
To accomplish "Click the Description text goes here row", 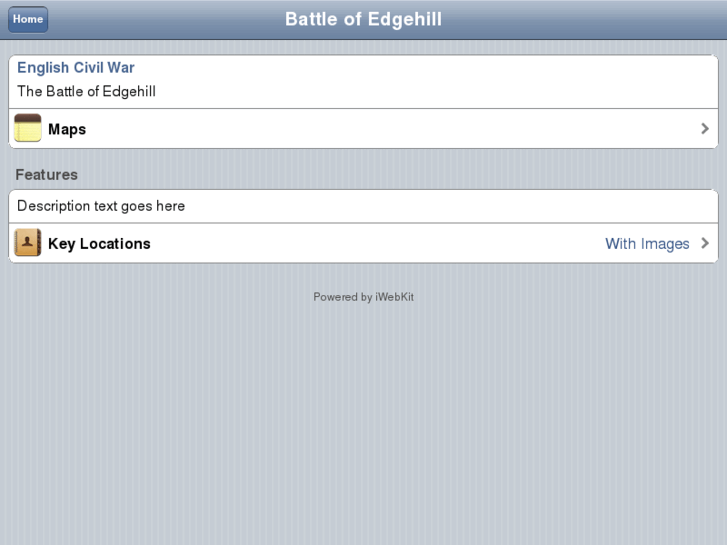I will click(x=364, y=206).
